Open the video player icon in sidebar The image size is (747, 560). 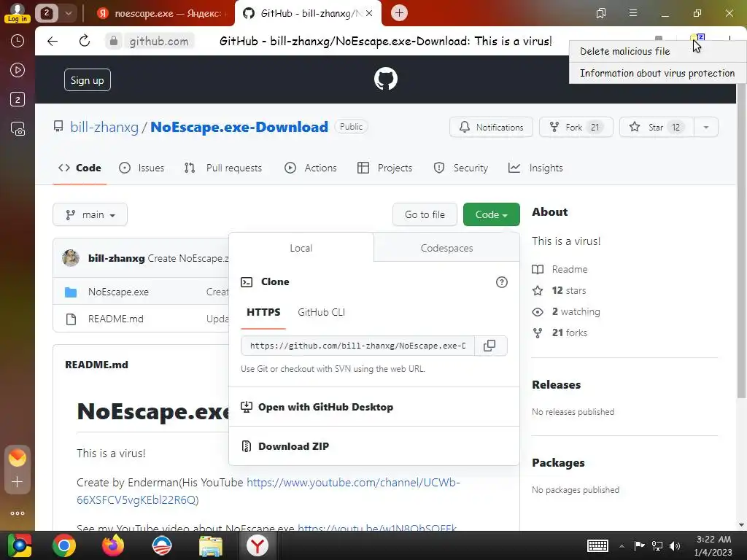click(18, 71)
